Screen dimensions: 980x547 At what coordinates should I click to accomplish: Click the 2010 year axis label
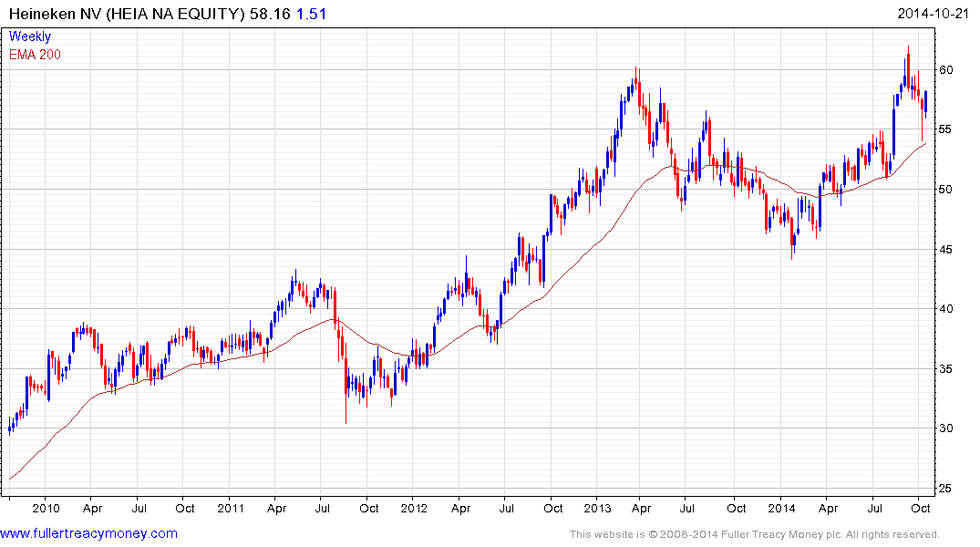[x=46, y=508]
